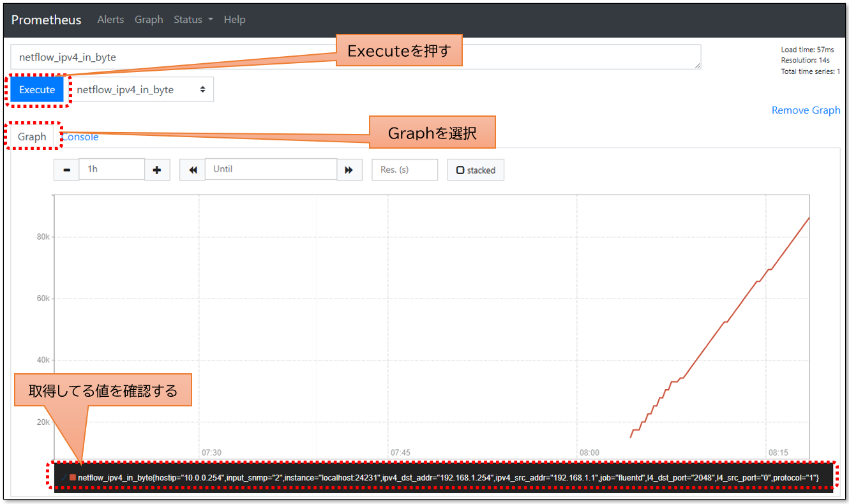Image resolution: width=849 pixels, height=504 pixels.
Task: Navigate to the Graph menu item
Action: (x=149, y=20)
